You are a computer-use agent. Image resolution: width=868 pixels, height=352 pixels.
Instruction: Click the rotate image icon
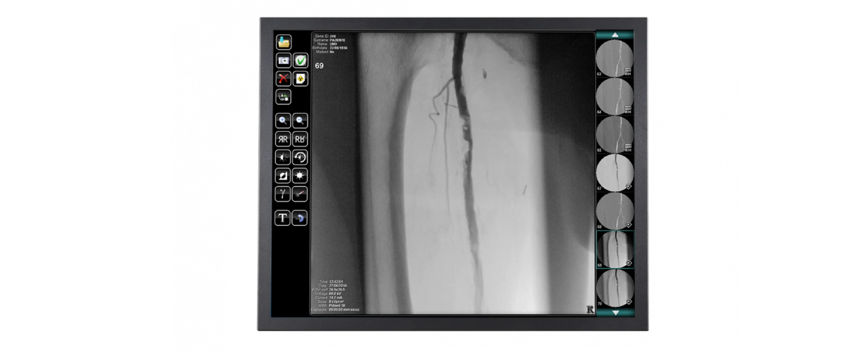pos(300,157)
